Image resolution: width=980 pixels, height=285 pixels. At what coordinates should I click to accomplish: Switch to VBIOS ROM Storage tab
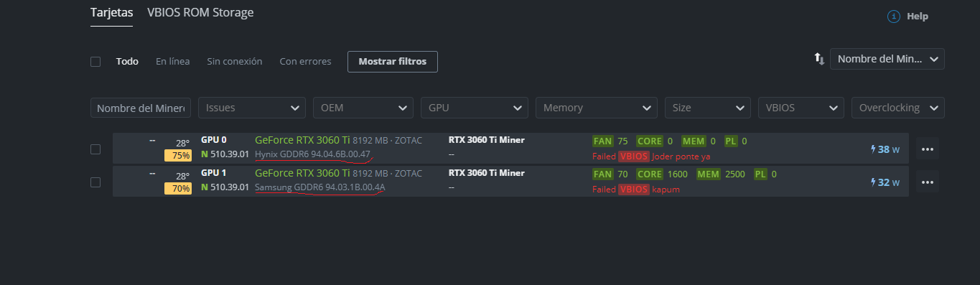(x=200, y=13)
